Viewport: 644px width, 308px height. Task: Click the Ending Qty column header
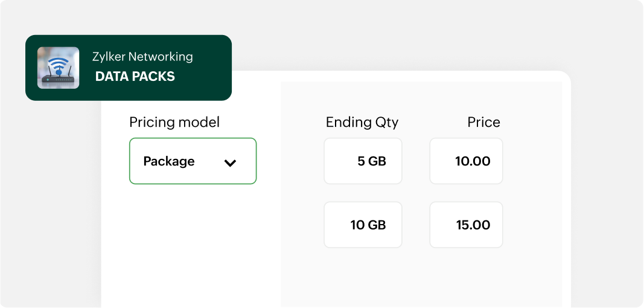point(362,123)
